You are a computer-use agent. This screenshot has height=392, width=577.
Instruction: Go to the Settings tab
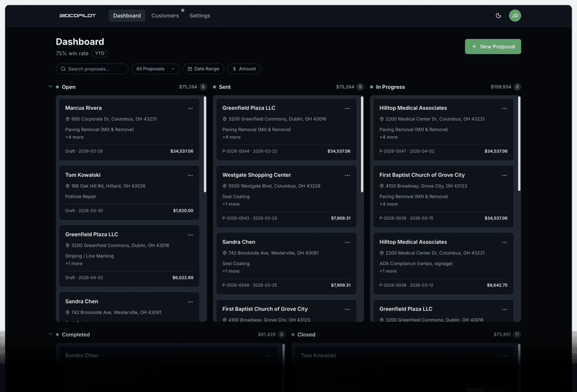[x=200, y=15]
